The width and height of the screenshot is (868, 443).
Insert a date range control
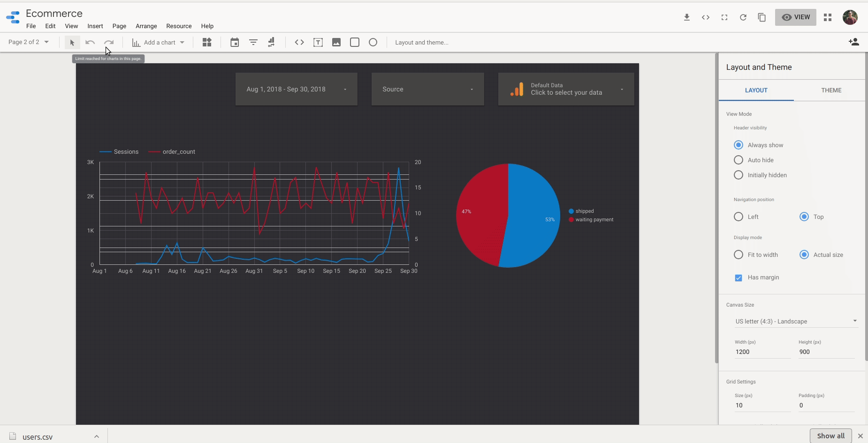[x=235, y=43]
